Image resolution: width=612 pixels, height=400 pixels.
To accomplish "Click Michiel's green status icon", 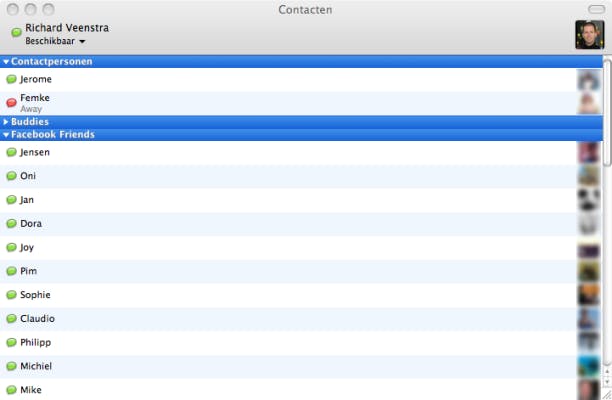I will (11, 366).
